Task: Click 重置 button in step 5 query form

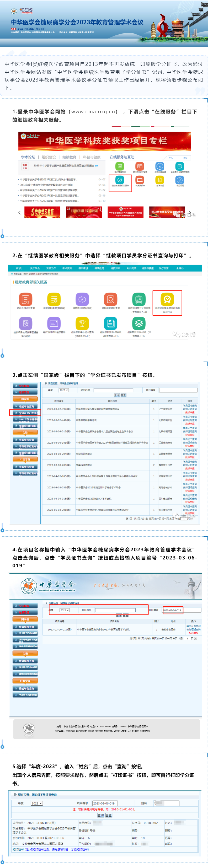Action: [109, 815]
